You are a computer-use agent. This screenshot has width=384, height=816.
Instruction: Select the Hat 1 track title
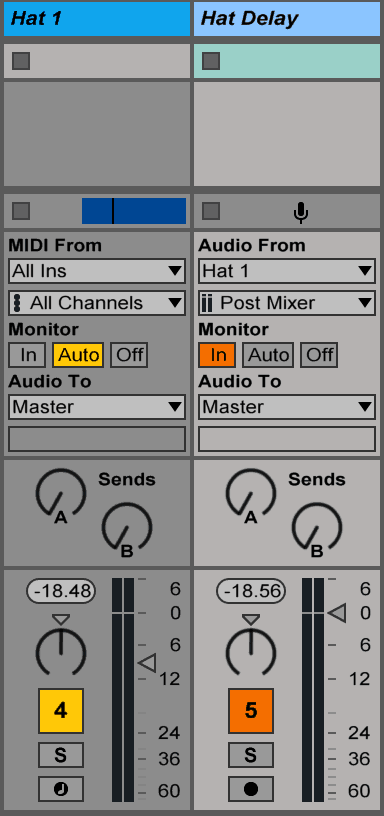pyautogui.click(x=97, y=19)
